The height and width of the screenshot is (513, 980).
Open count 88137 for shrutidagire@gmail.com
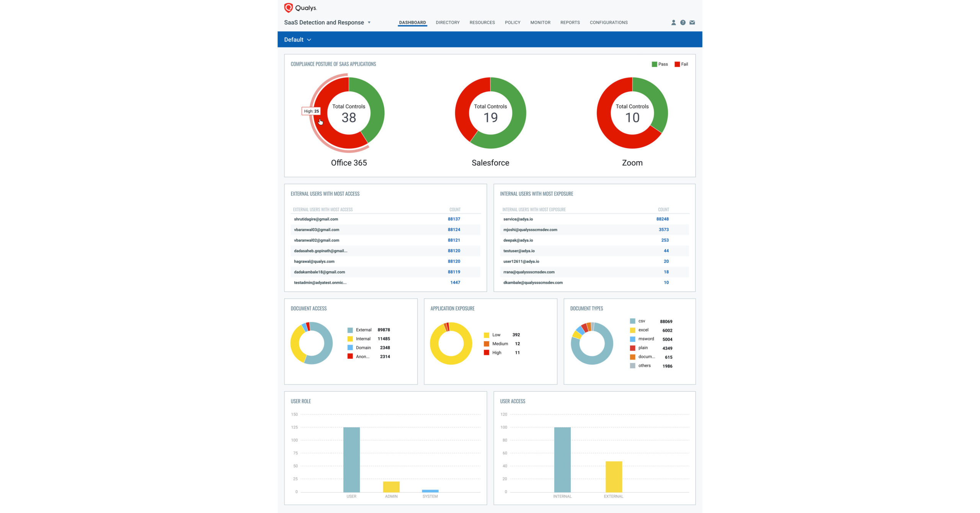454,219
